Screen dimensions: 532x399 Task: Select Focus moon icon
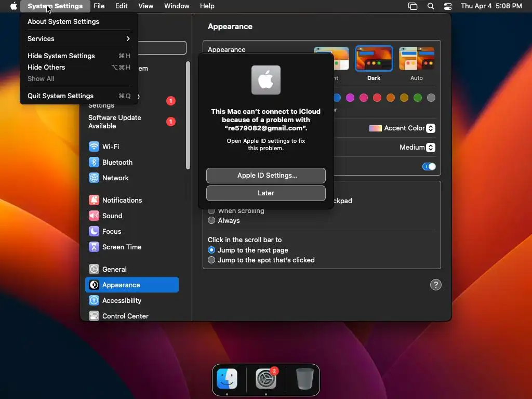94,231
